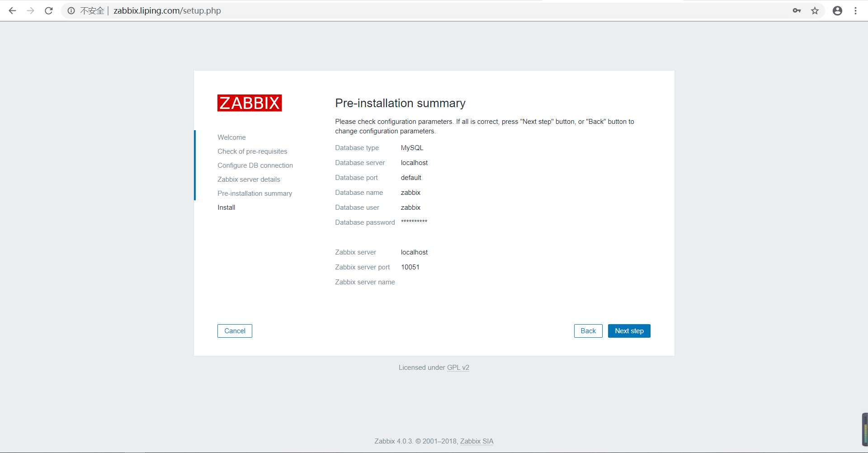Screen dimensions: 868x453
Task: Select Zabbix server details step
Action: point(249,179)
